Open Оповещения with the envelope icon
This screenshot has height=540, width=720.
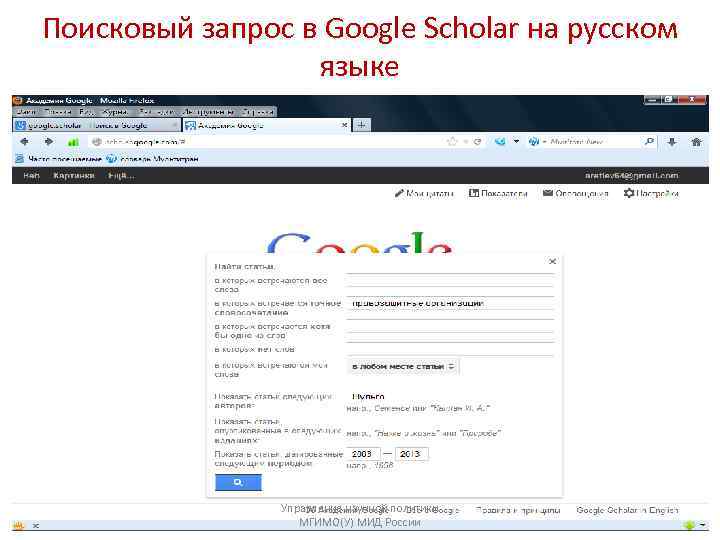point(575,193)
